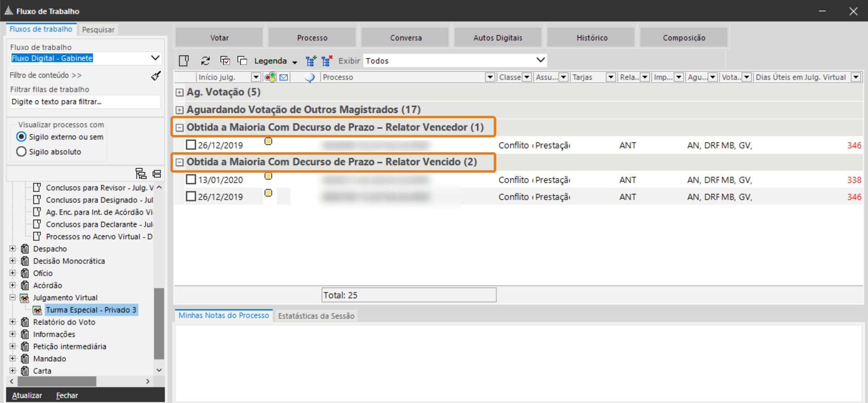Open the Minhas Notas do Processo tab
The image size is (868, 403).
[223, 315]
